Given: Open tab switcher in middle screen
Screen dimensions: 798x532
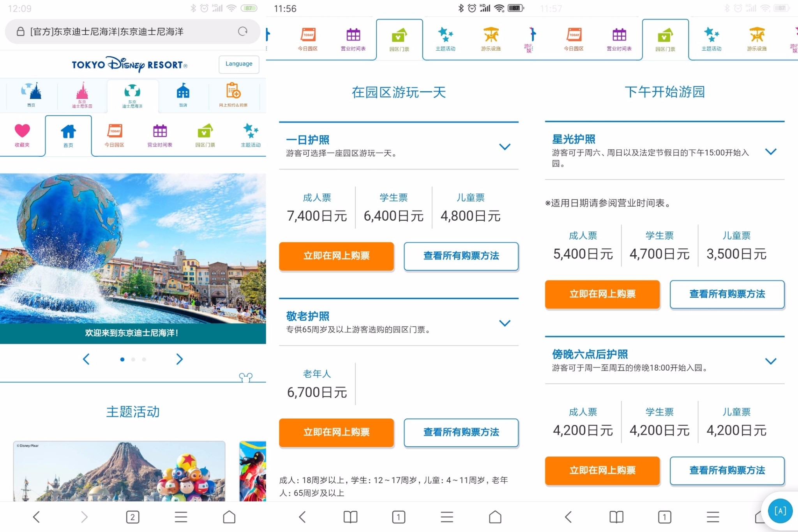Looking at the screenshot, I should [399, 517].
